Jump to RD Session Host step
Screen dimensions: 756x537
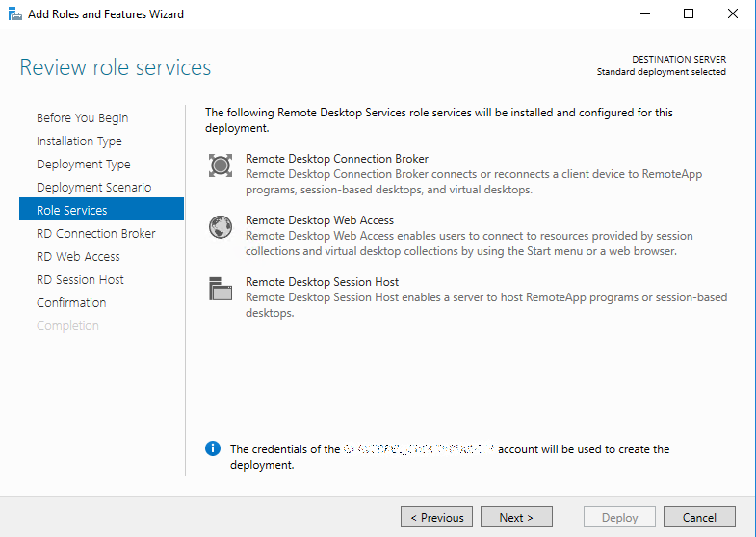(x=80, y=280)
